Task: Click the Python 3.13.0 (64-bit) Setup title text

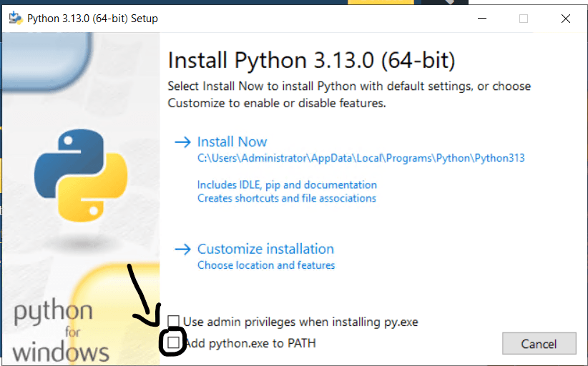Action: [92, 19]
